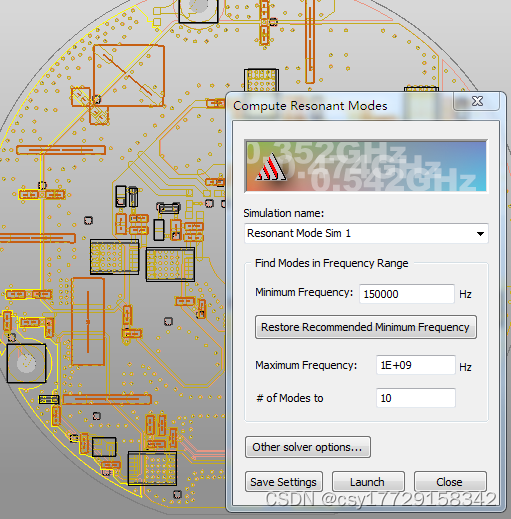Click Restore Recommended Minimum Frequency button
This screenshot has width=511, height=519.
click(366, 327)
